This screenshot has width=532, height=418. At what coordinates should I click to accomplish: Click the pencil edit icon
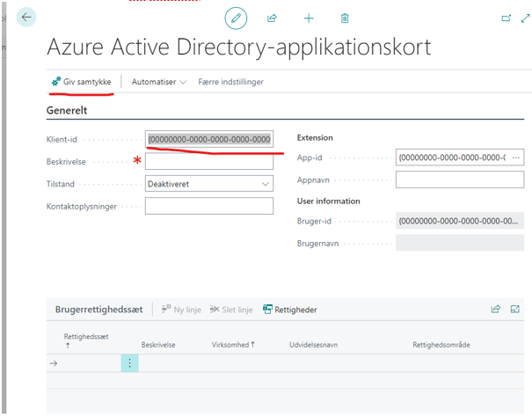click(236, 18)
